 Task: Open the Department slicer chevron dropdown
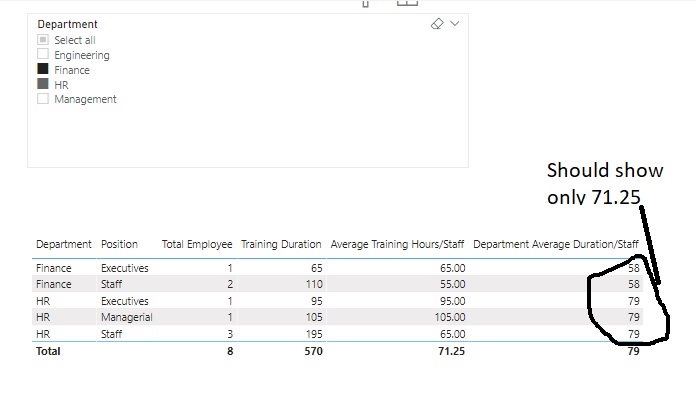[455, 23]
